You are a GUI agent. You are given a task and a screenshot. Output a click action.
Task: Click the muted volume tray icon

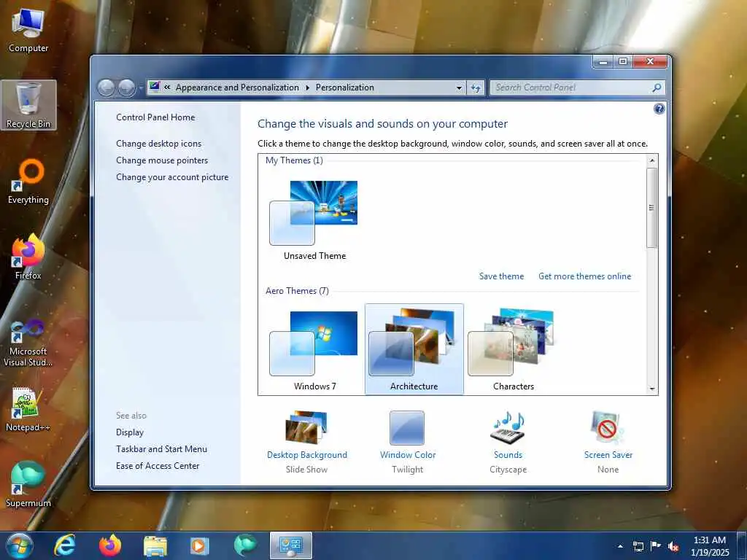673,546
